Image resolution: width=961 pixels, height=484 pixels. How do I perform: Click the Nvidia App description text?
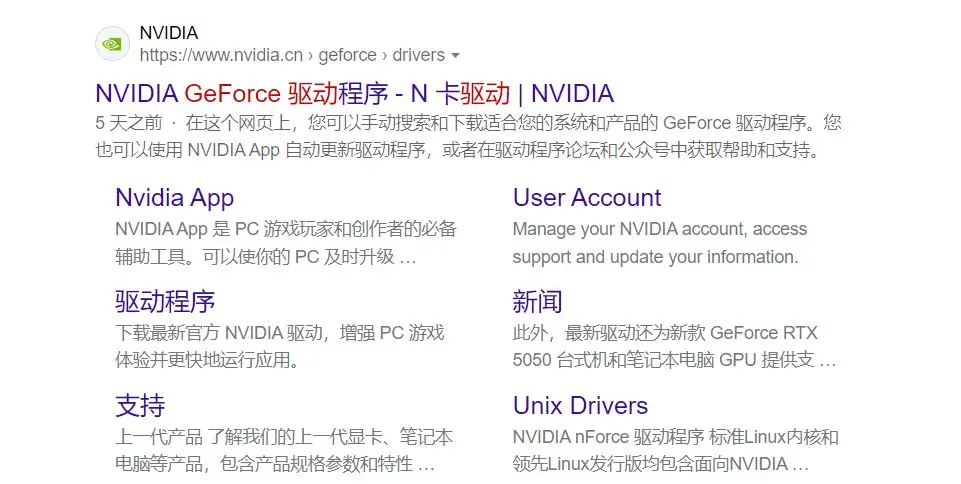click(x=285, y=242)
